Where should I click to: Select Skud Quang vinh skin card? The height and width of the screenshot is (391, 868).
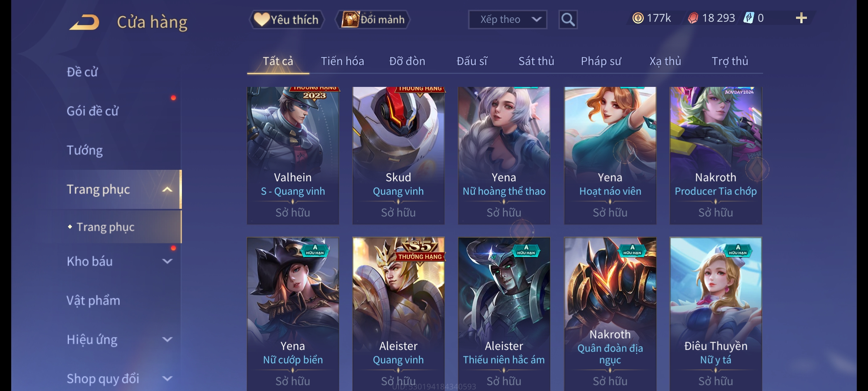coord(399,156)
